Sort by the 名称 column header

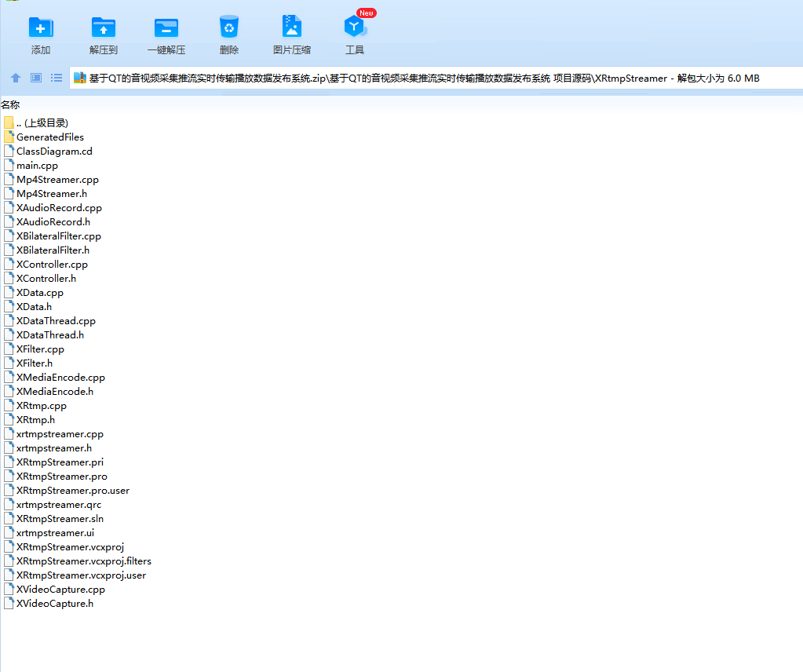pyautogui.click(x=10, y=105)
